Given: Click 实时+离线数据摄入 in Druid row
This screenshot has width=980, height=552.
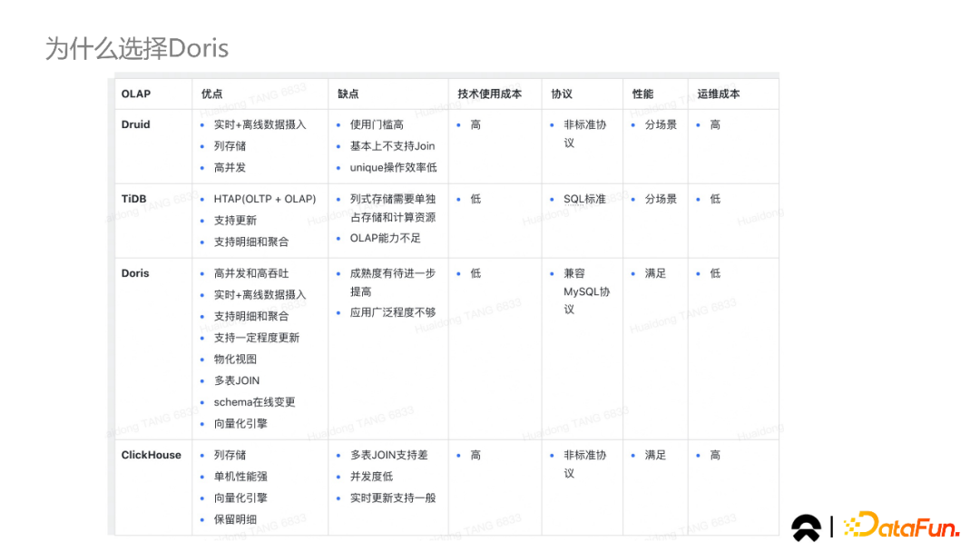Looking at the screenshot, I should (x=260, y=124).
